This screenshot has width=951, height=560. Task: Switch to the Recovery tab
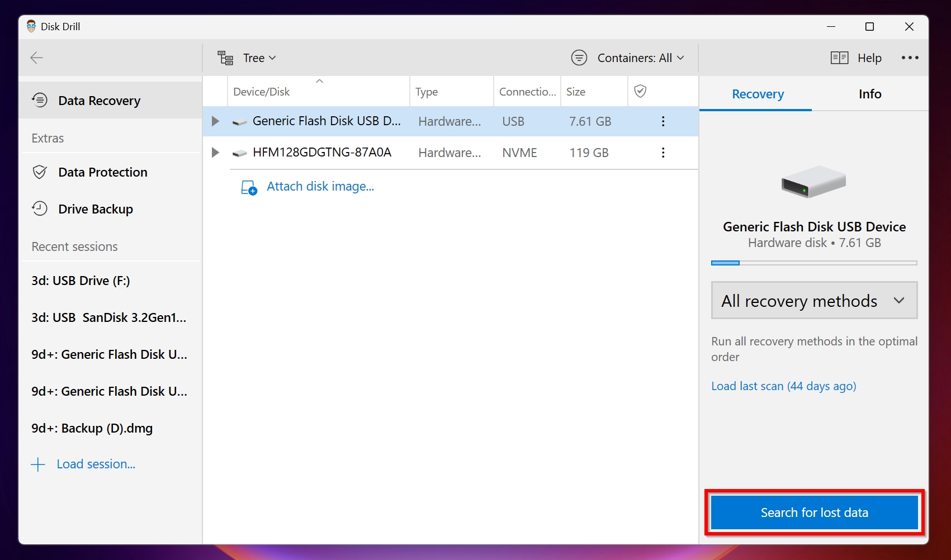pyautogui.click(x=758, y=94)
